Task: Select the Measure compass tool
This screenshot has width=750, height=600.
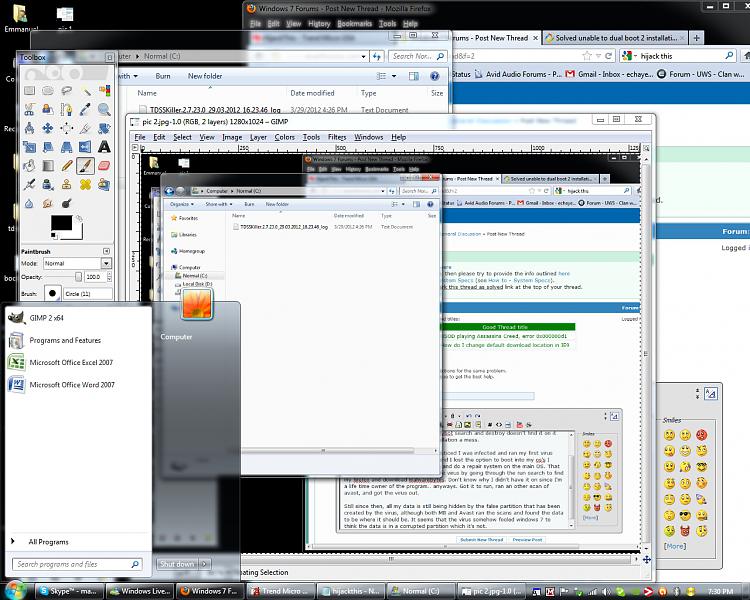Action: (x=29, y=128)
